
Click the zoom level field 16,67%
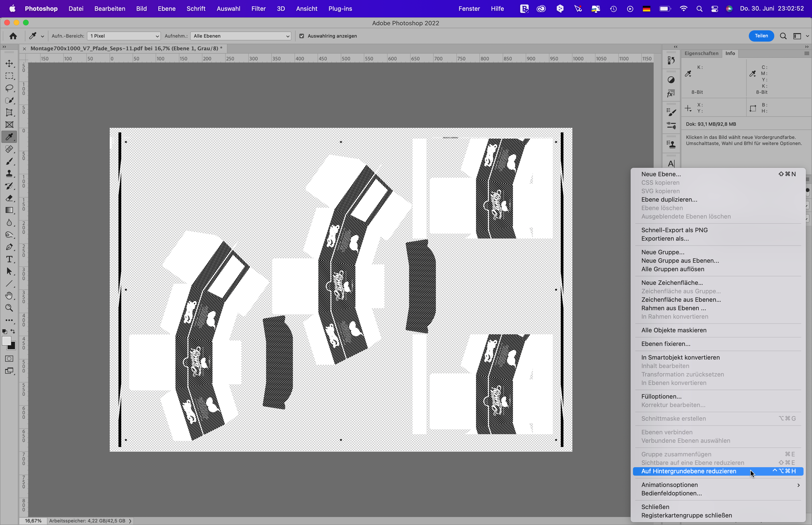point(33,521)
